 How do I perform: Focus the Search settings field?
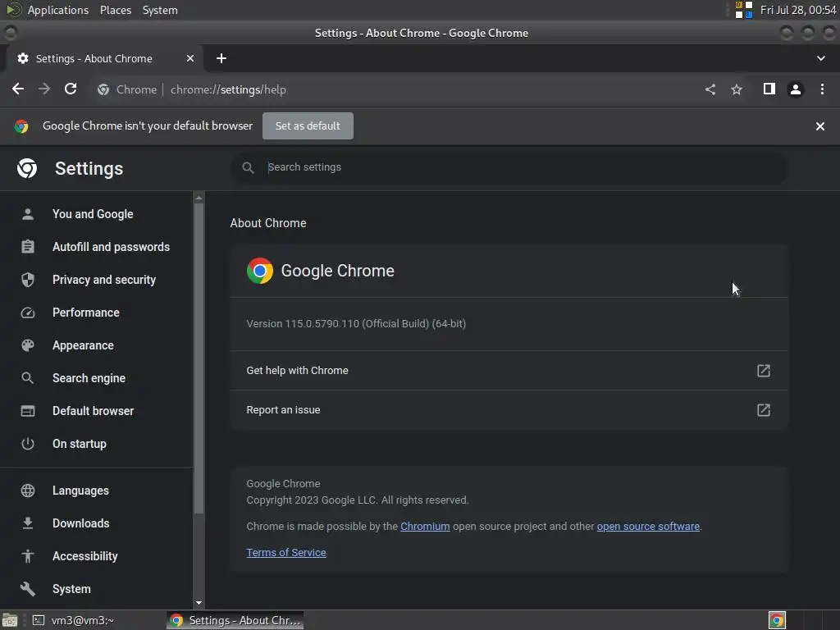[509, 167]
